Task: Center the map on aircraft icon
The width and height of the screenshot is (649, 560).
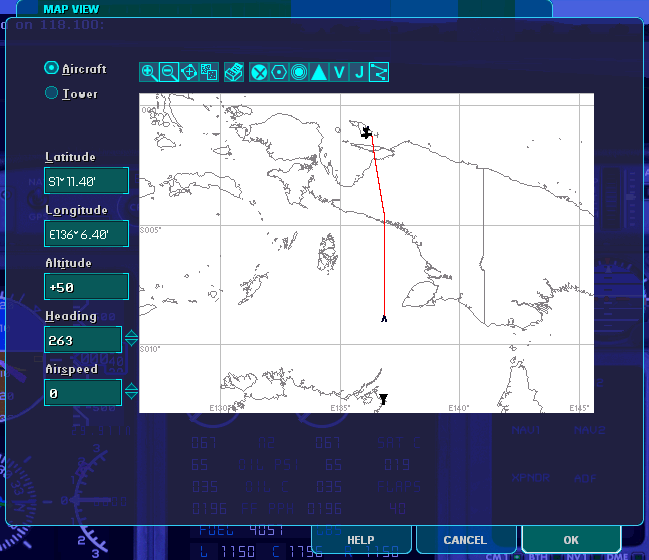Action: pyautogui.click(x=189, y=72)
